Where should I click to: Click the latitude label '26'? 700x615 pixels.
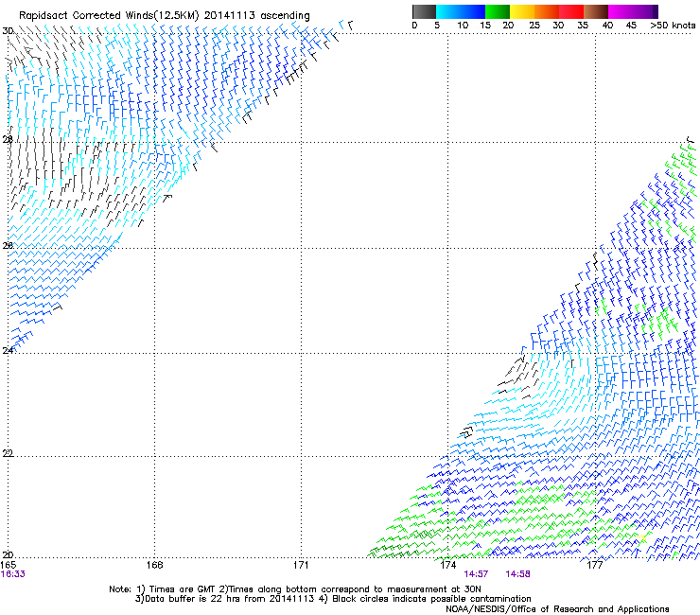[8, 245]
